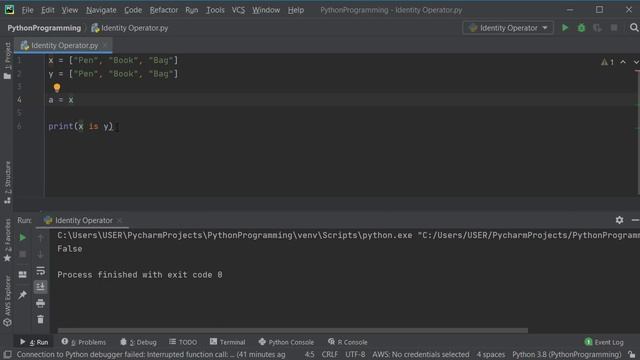Toggle scroll to end of output
This screenshot has width=640, height=360.
40,287
